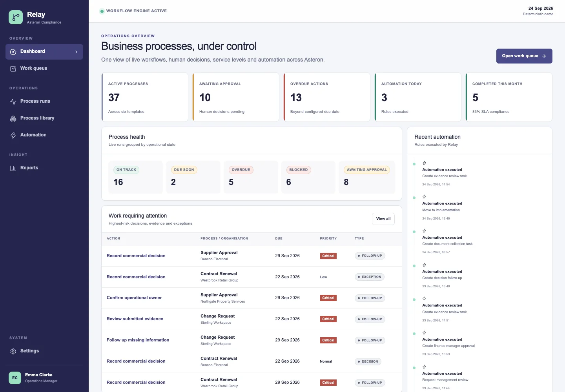Click the Relay logo icon
This screenshot has width=565, height=392.
click(x=16, y=17)
